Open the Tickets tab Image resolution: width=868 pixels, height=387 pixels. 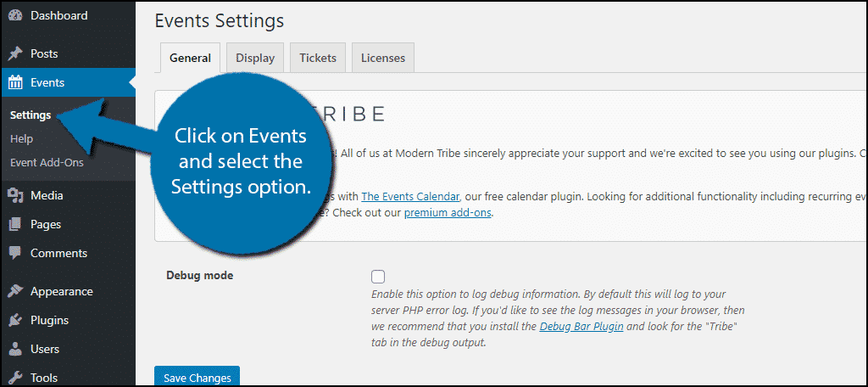tap(318, 58)
